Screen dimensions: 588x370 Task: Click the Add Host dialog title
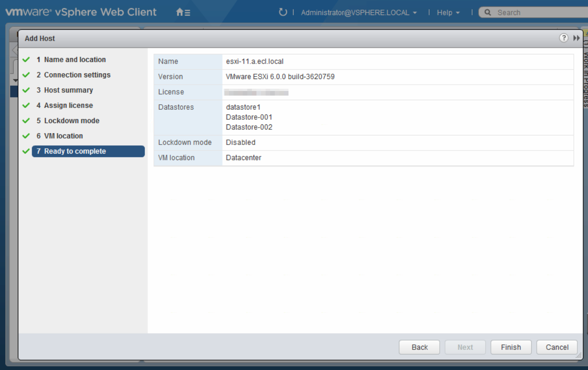click(x=40, y=38)
